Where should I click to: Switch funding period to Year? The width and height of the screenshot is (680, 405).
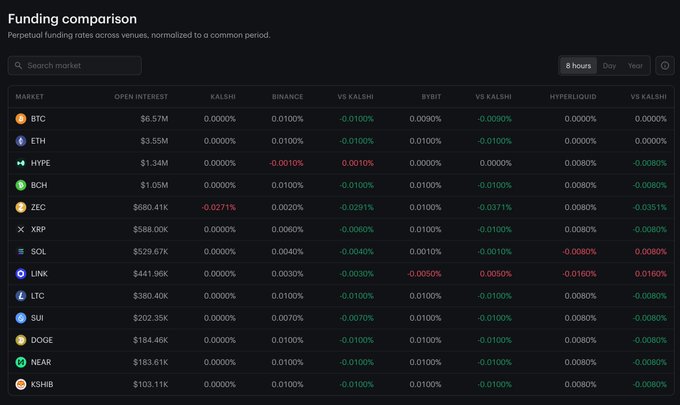635,65
